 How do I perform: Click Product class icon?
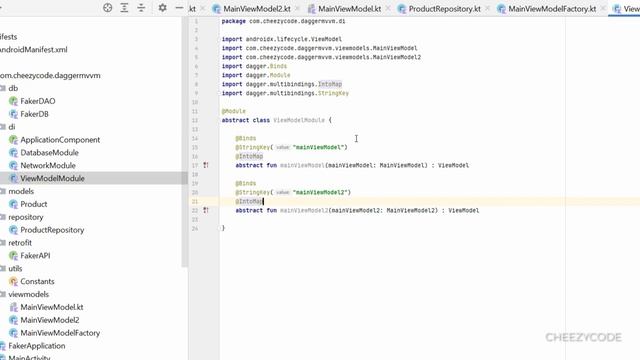point(13,204)
